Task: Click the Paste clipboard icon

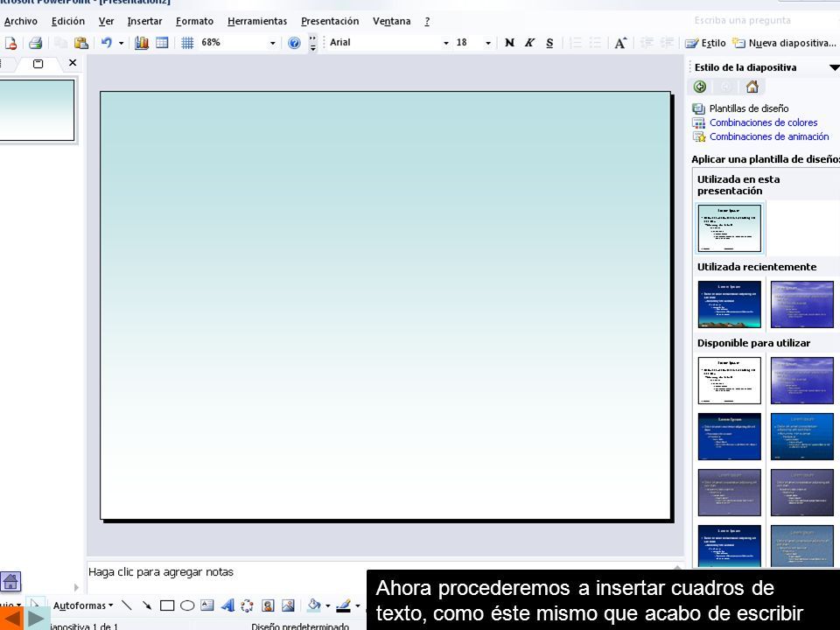Action: point(80,43)
